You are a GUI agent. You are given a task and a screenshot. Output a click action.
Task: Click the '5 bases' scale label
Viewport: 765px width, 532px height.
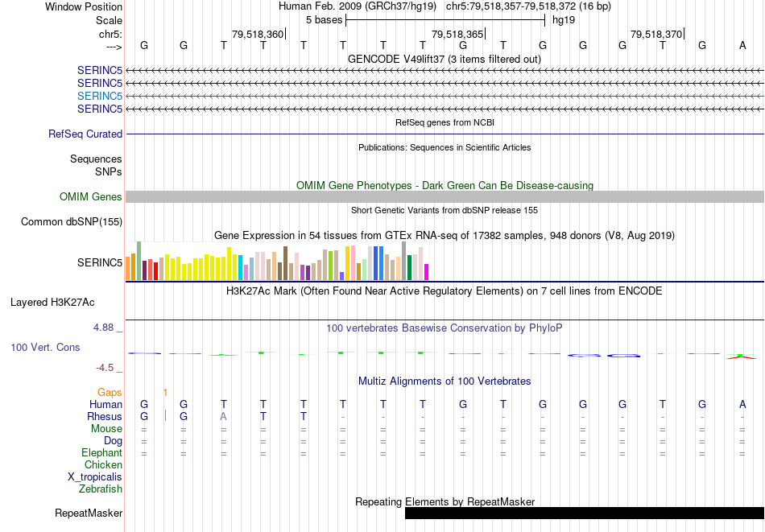[x=324, y=20]
